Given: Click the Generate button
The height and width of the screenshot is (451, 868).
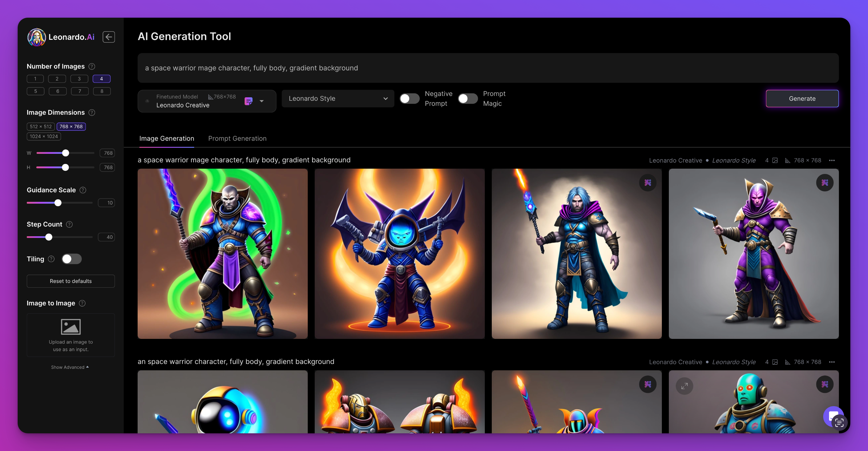Looking at the screenshot, I should [802, 99].
